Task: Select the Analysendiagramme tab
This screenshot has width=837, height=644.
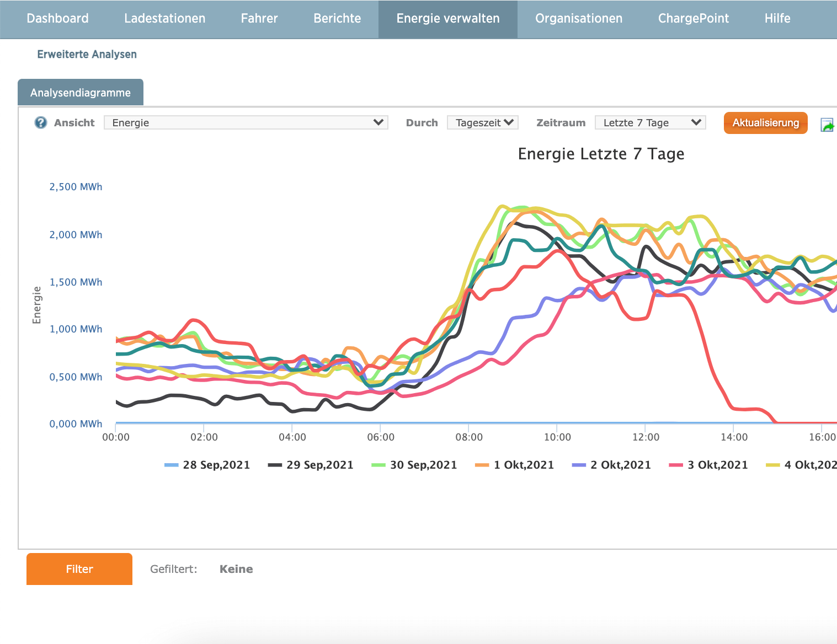Action: [81, 93]
